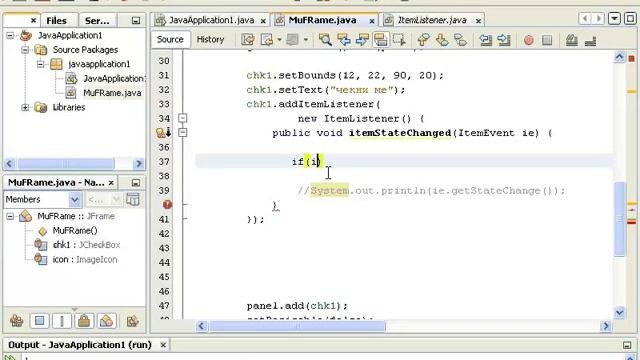640x360 pixels.
Task: Click red error stripe square at top
Action: coord(631,59)
